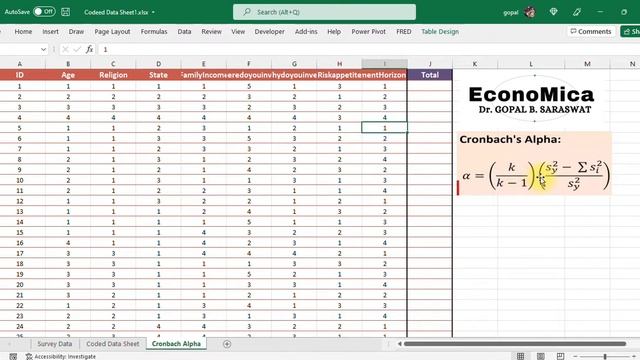Click the Save disk icon
This screenshot has width=640, height=360.
pos(65,12)
